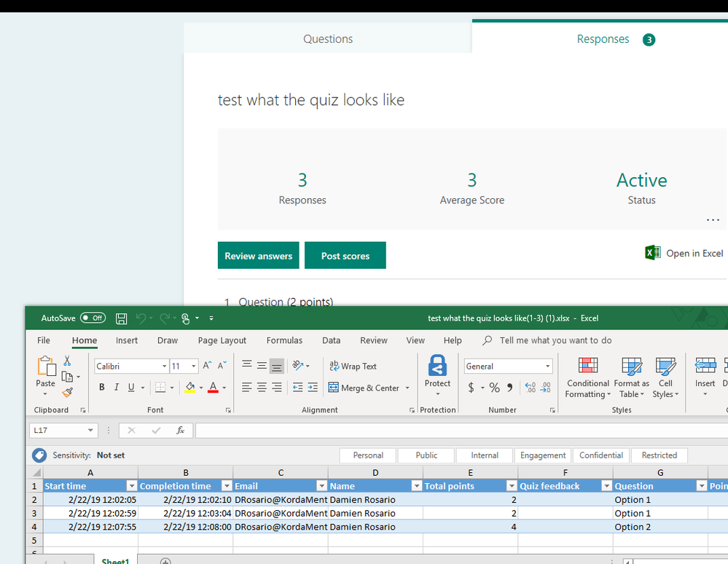Click Accounting dollar format icon
Image resolution: width=728 pixels, height=564 pixels.
[471, 388]
